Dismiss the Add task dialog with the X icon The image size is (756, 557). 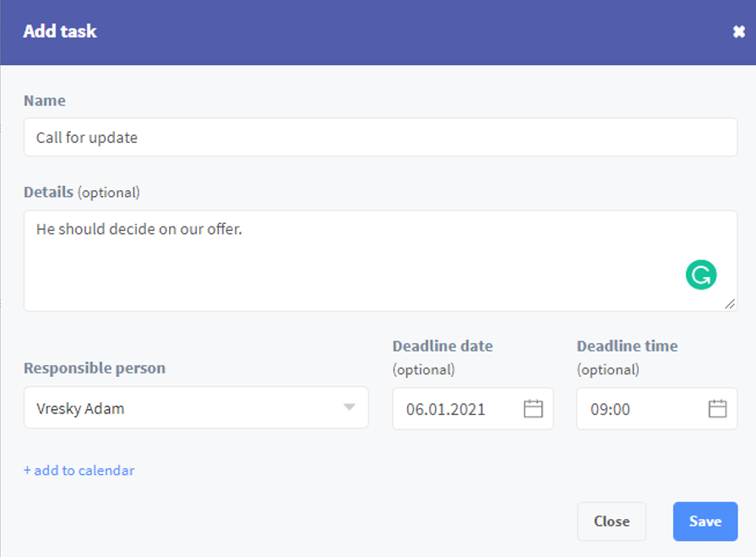[x=738, y=32]
